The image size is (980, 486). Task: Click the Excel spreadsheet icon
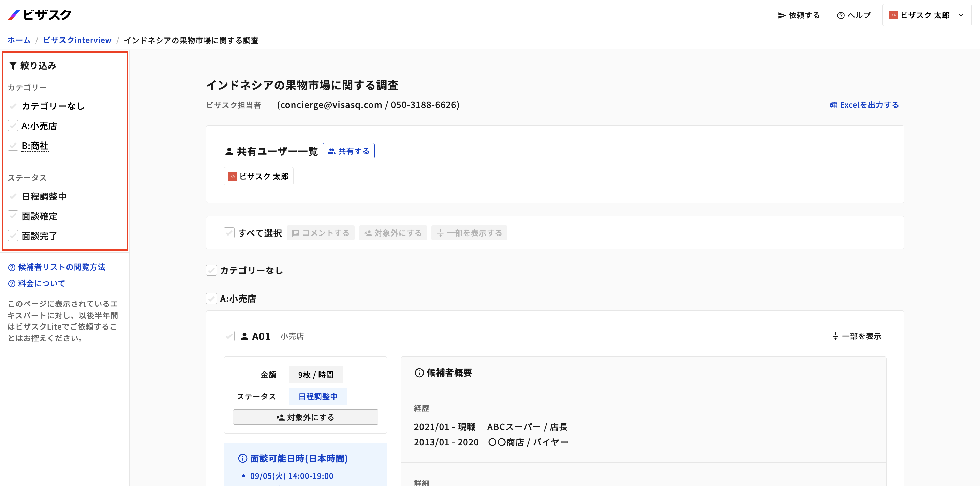[x=833, y=105]
